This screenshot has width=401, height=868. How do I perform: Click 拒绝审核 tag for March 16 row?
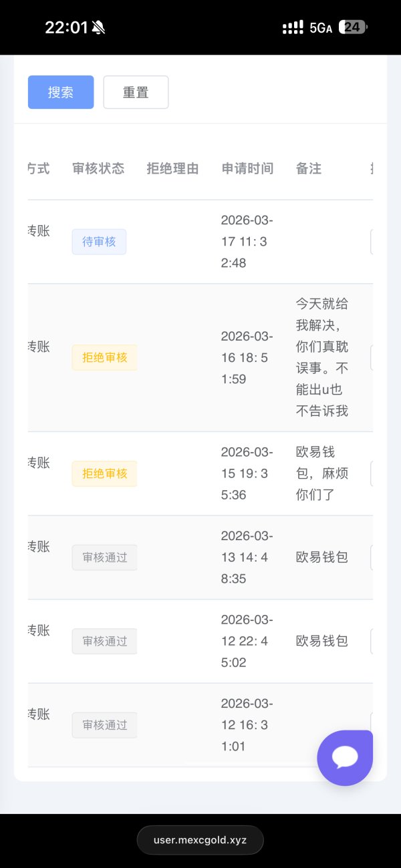coord(104,357)
